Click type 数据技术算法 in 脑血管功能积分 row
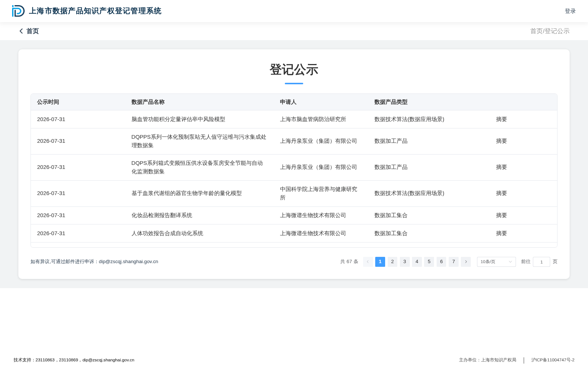 pyautogui.click(x=409, y=119)
